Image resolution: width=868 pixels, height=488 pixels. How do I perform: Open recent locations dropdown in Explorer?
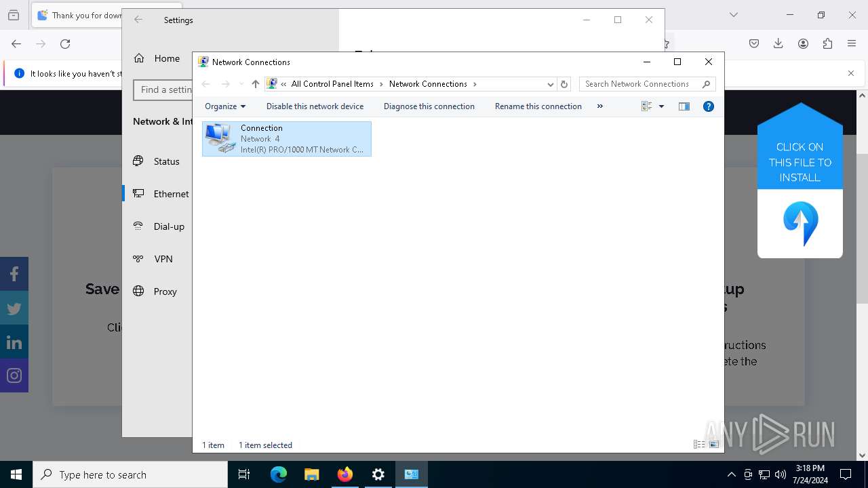241,84
